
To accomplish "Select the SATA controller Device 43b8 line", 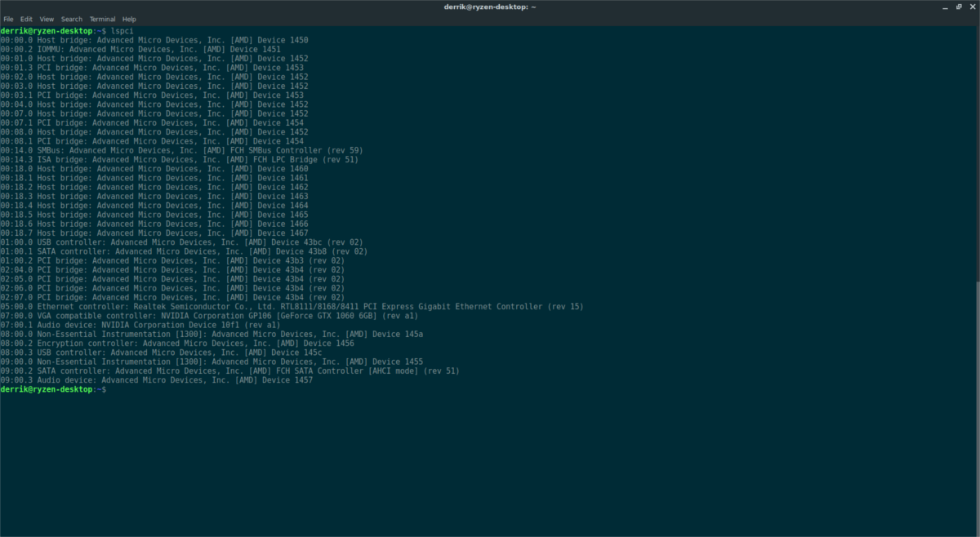I will [x=185, y=251].
